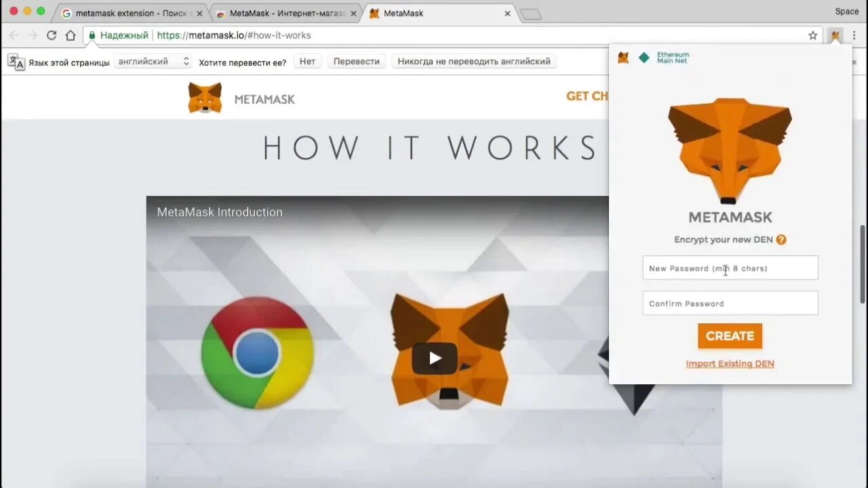The width and height of the screenshot is (868, 488).
Task: Click the Нет button in translation bar
Action: click(307, 62)
